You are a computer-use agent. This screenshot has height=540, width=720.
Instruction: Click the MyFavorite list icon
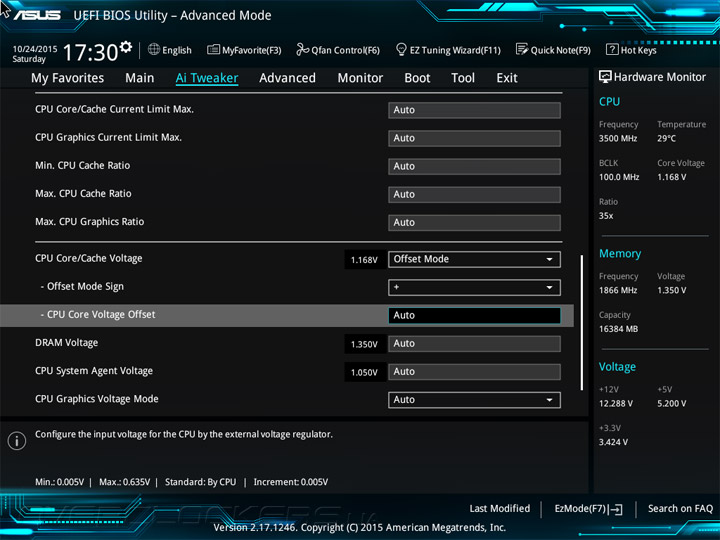coord(213,49)
